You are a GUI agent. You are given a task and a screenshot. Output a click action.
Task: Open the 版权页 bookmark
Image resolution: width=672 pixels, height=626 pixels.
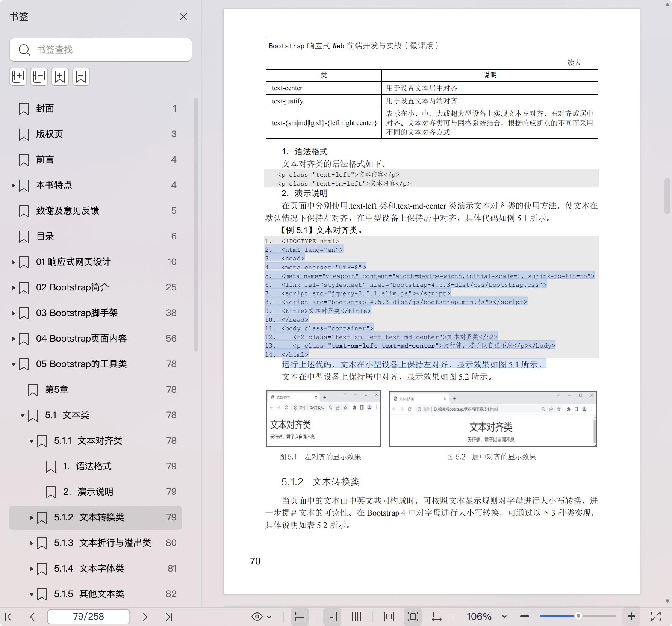tap(95, 134)
